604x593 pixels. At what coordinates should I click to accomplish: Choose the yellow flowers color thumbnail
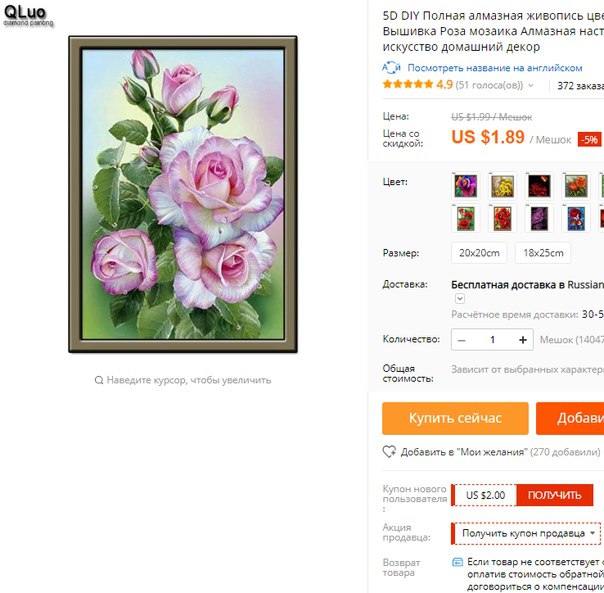coord(502,186)
